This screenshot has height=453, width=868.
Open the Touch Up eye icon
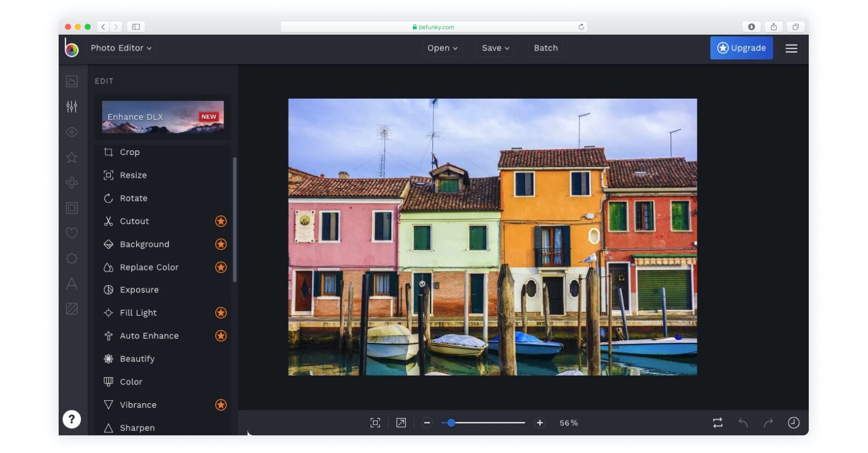[x=72, y=132]
